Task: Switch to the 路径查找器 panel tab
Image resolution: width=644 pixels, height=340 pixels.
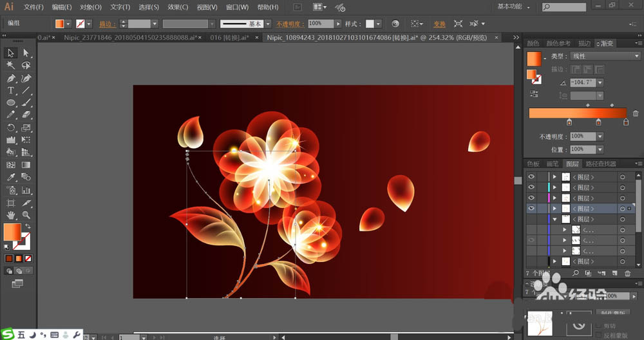Action: pos(600,164)
